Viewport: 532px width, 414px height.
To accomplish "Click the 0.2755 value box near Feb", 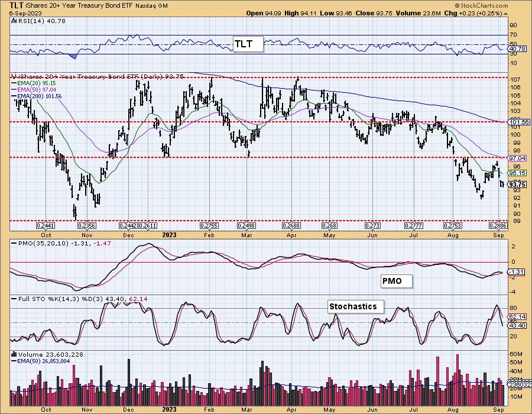I will coord(209,226).
